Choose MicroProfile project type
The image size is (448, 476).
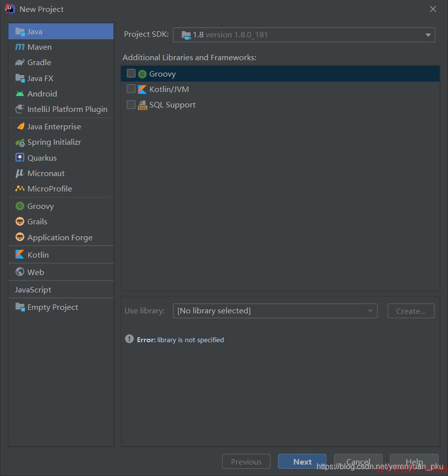click(61, 189)
